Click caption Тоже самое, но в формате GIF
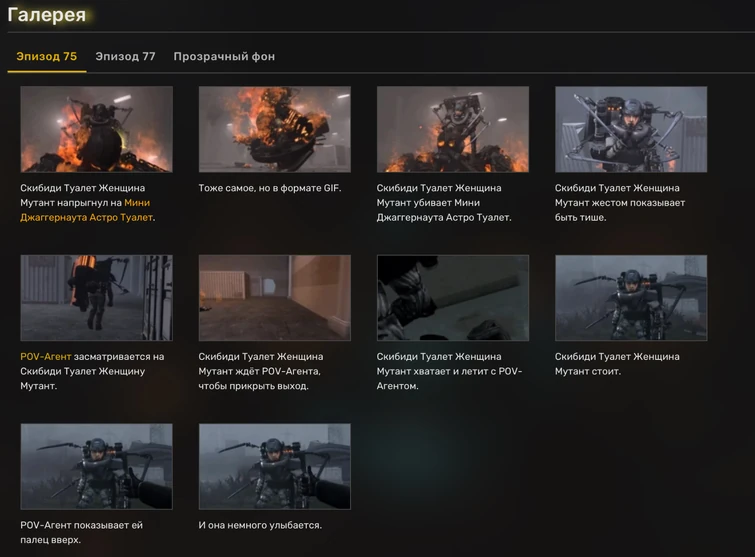 click(270, 188)
